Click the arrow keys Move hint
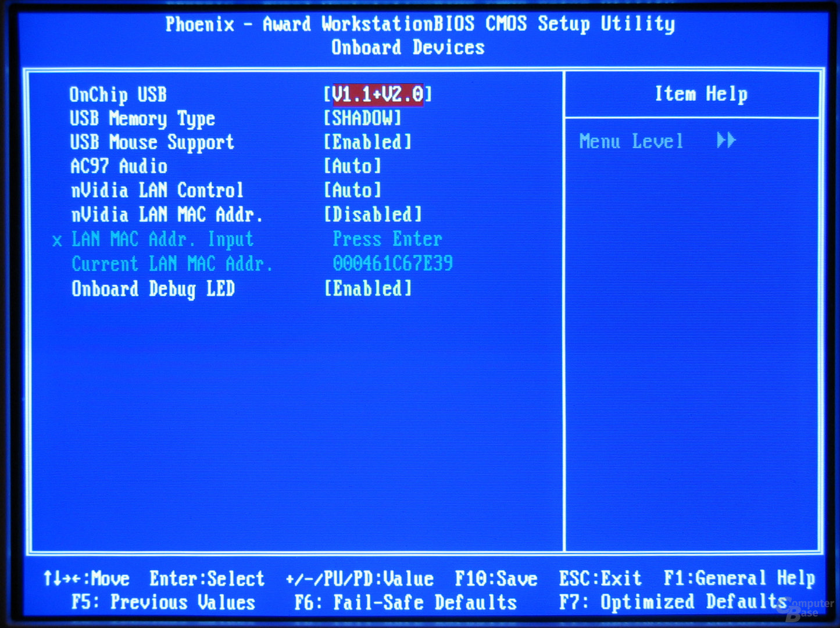Screen dimensions: 840x628 [x=87, y=579]
